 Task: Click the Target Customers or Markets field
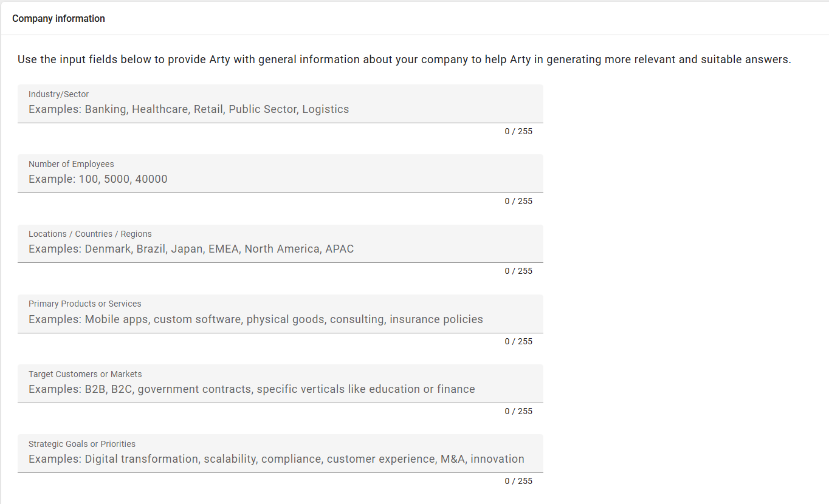click(x=280, y=389)
